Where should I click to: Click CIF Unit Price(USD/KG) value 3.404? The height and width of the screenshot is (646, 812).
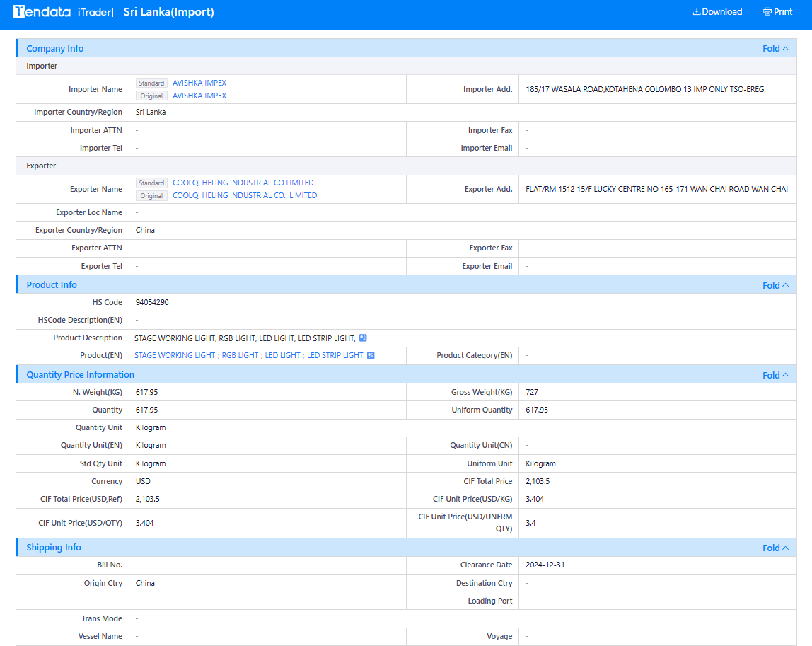pos(535,499)
